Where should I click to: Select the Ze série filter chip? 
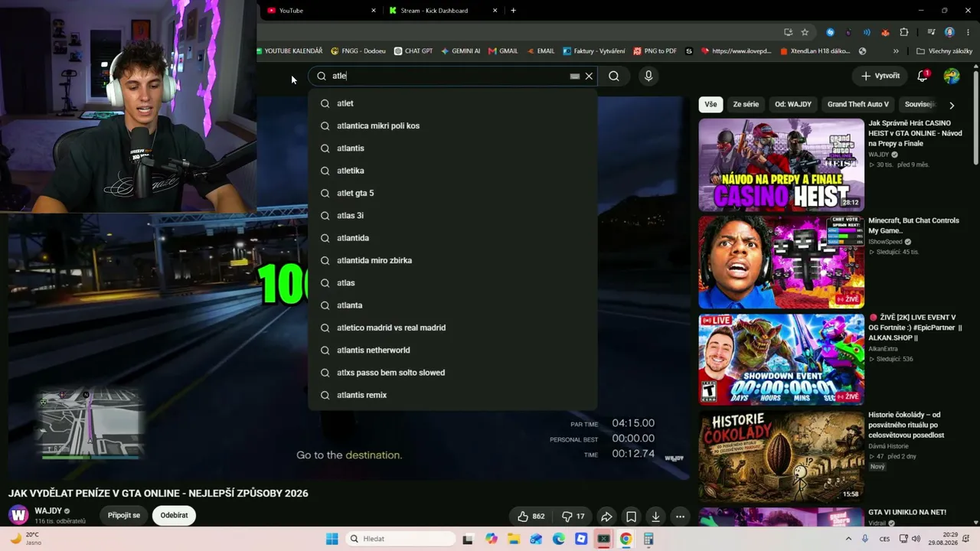point(746,104)
